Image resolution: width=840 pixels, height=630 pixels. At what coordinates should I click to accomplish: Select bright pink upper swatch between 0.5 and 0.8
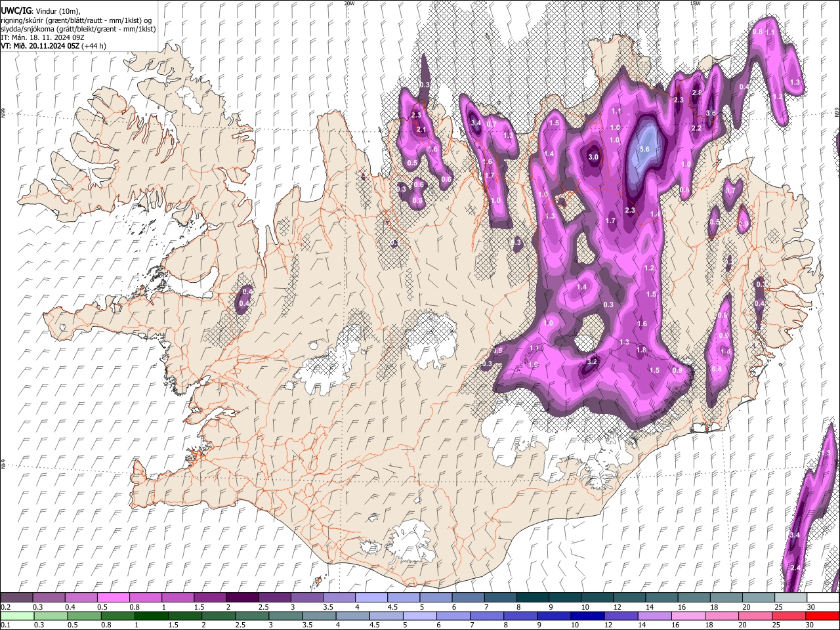tap(113, 597)
